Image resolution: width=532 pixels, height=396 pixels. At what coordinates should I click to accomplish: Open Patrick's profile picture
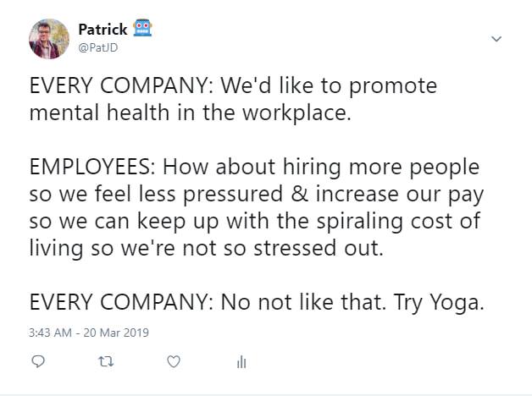pos(48,39)
